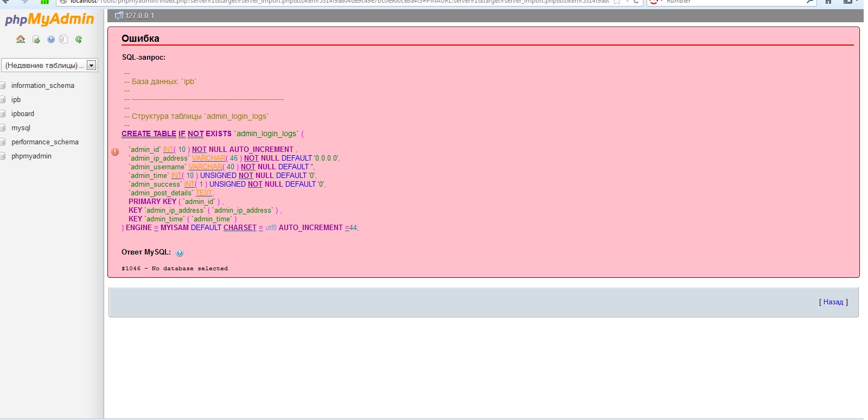Image resolution: width=868 pixels, height=420 pixels.
Task: Click the VARCHAR link for admin_ip_address
Action: click(x=208, y=158)
